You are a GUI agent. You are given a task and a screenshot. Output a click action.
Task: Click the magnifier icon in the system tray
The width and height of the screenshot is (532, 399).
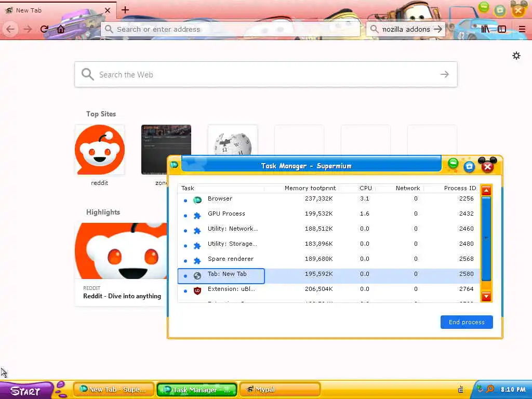pyautogui.click(x=490, y=389)
